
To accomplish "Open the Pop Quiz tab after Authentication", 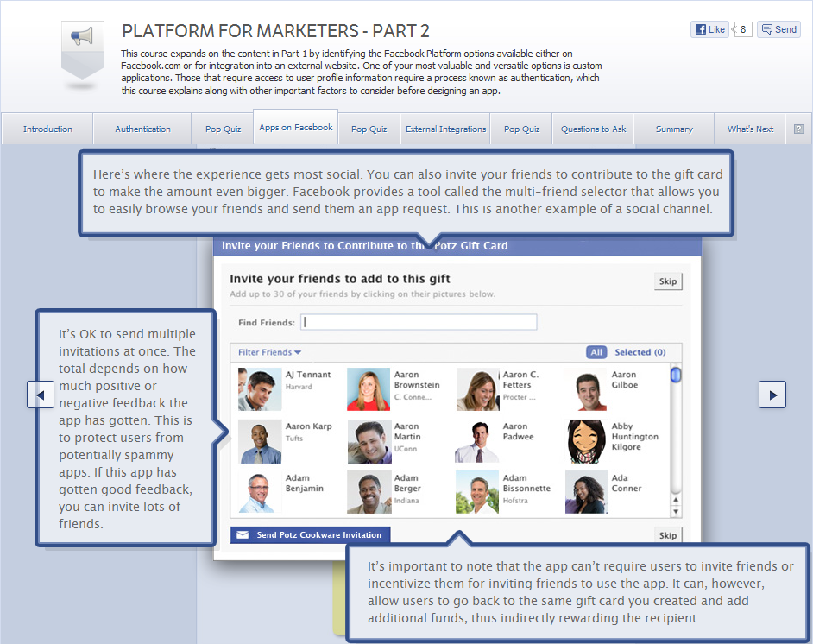I will pyautogui.click(x=223, y=129).
